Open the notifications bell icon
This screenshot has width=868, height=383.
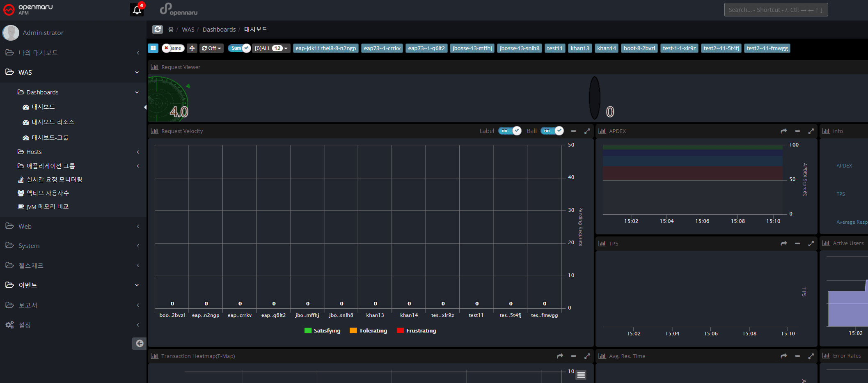pos(137,10)
